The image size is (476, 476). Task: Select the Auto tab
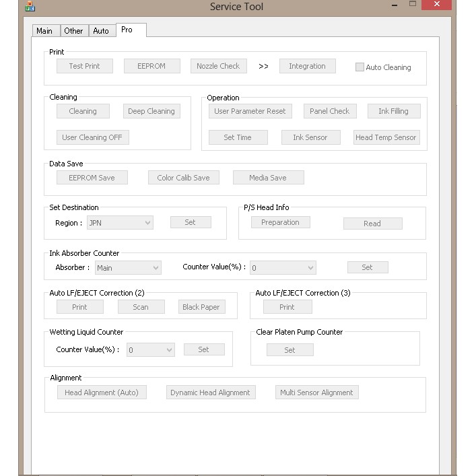pos(101,31)
